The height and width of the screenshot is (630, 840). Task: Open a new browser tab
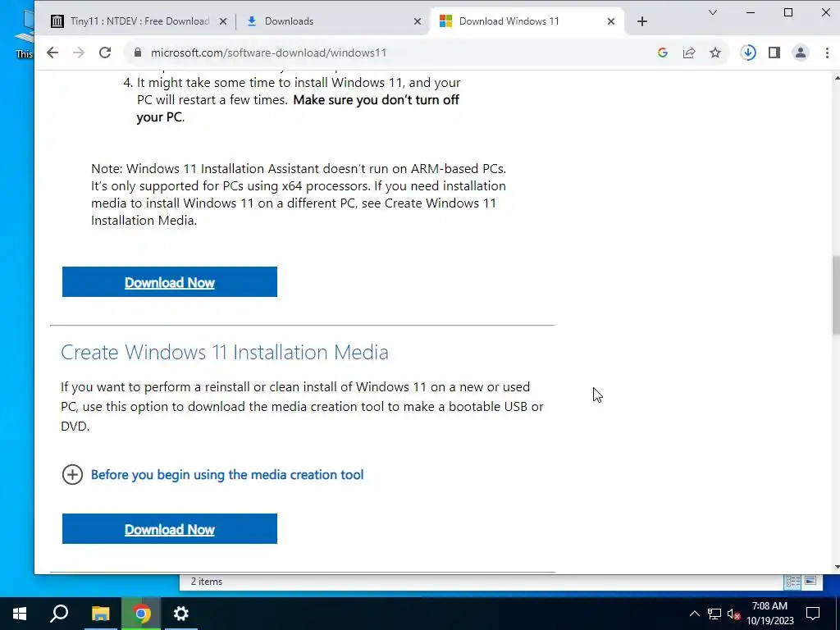pos(642,21)
